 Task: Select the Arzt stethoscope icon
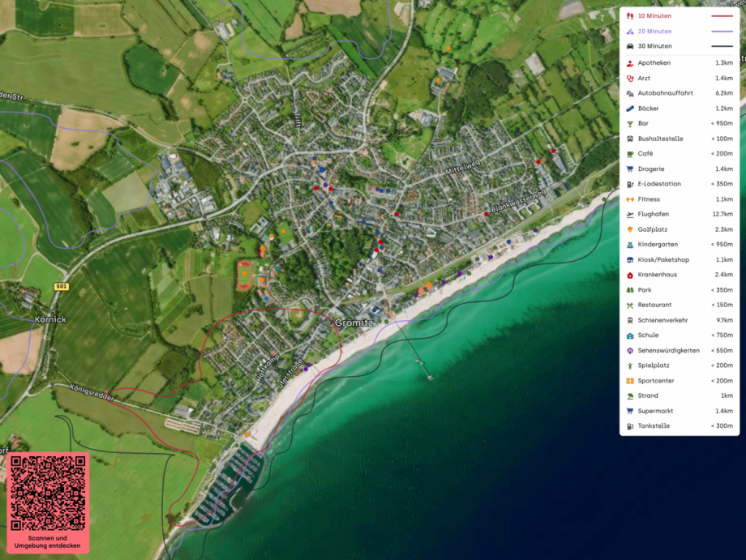630,79
